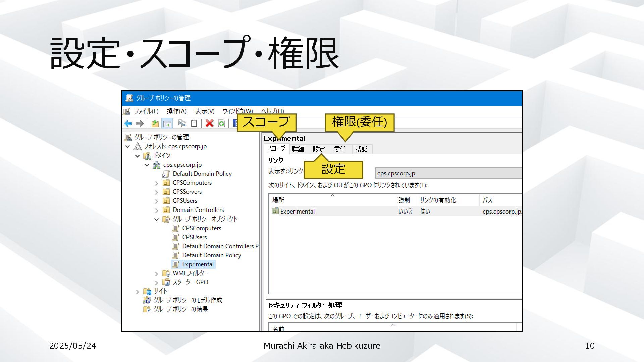Collapse the フォレスト: cps.cpscorp.jp node

pos(128,147)
